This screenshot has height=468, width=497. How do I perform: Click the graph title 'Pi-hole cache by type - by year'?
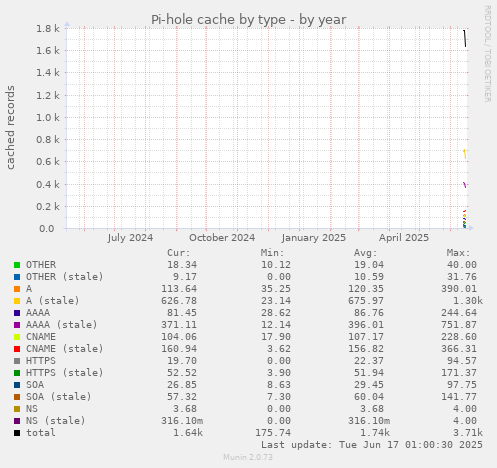click(249, 20)
